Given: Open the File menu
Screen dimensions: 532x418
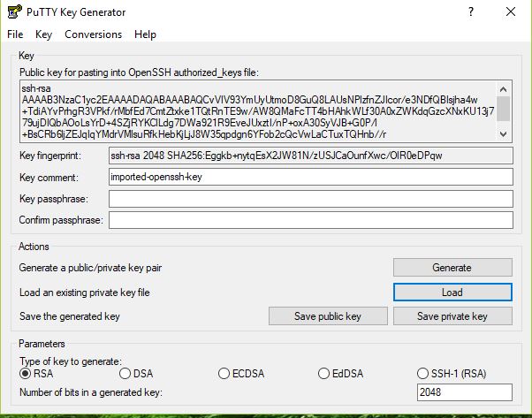Looking at the screenshot, I should tap(15, 34).
